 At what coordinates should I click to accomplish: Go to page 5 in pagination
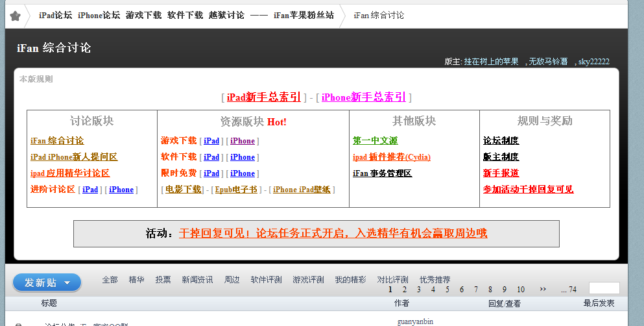tap(447, 290)
